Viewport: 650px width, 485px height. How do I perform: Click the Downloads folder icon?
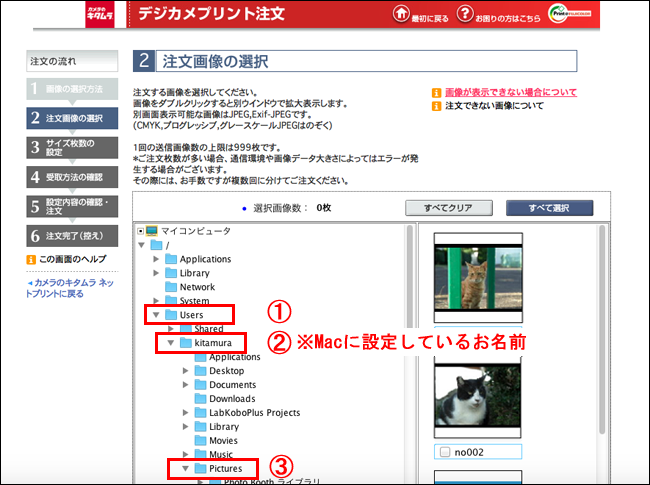pos(200,398)
